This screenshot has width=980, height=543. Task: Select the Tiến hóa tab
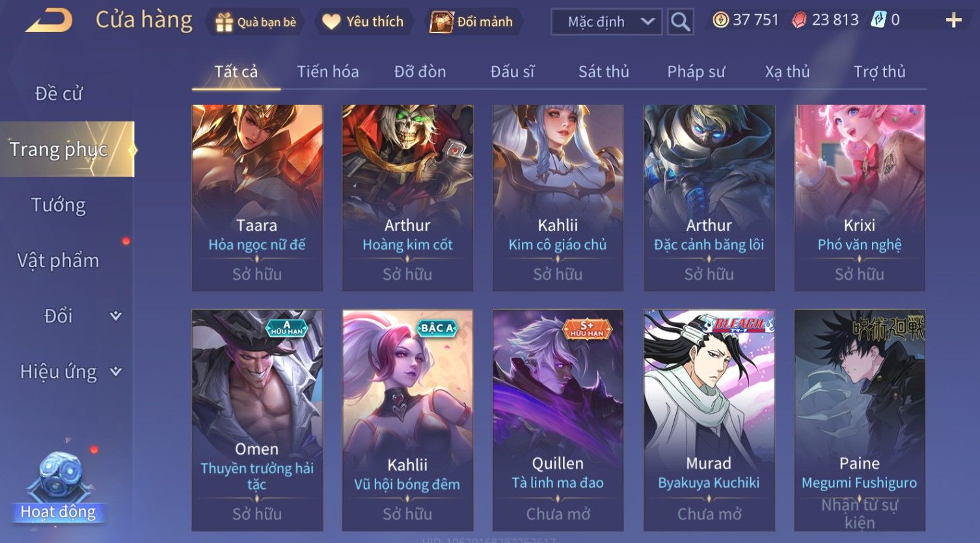[x=328, y=72]
